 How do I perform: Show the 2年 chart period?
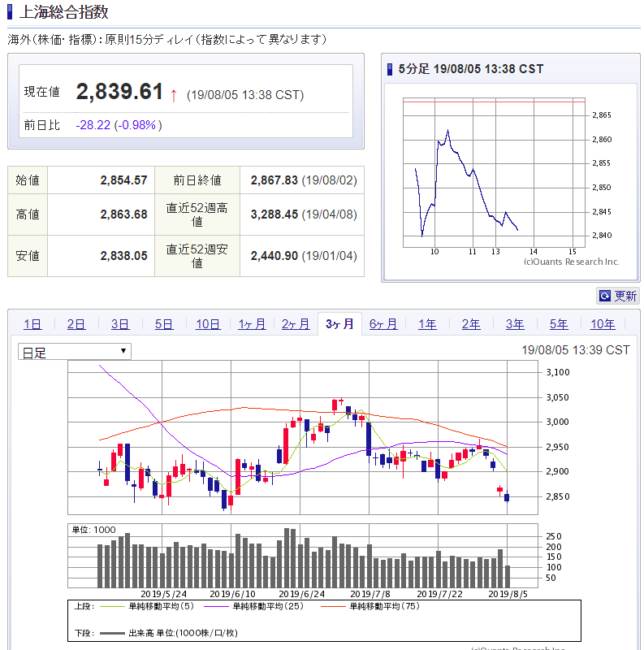[x=471, y=324]
